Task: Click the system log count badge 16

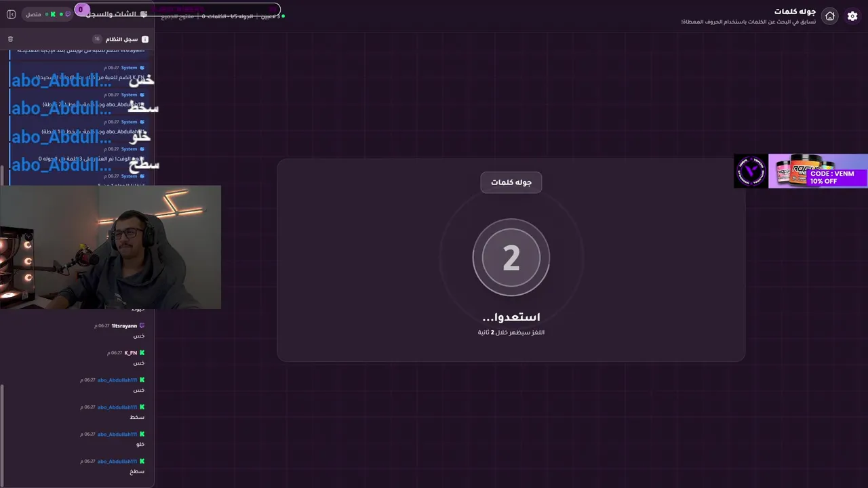Action: pyautogui.click(x=97, y=39)
